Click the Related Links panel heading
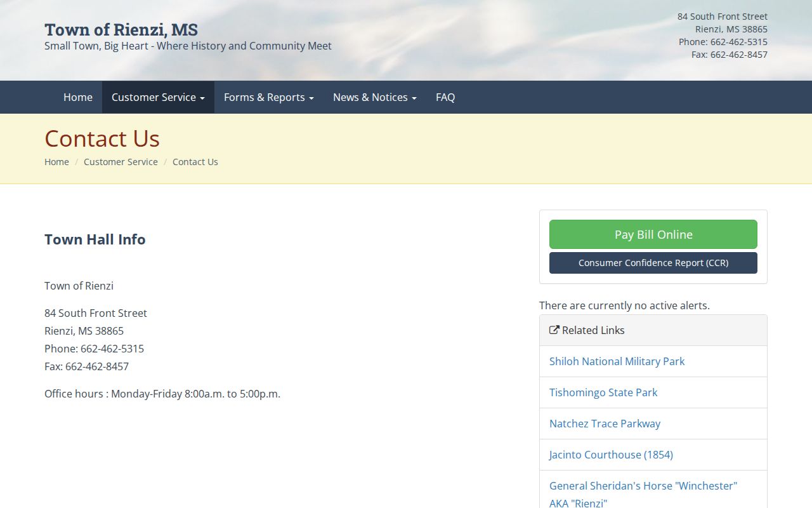812x508 pixels. pyautogui.click(x=653, y=330)
